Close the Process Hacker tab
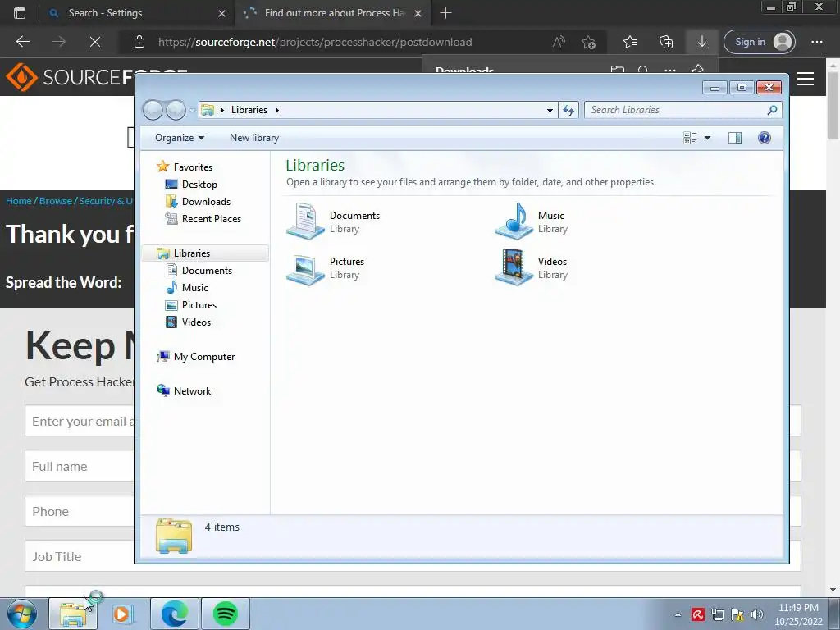840x630 pixels. tap(418, 13)
